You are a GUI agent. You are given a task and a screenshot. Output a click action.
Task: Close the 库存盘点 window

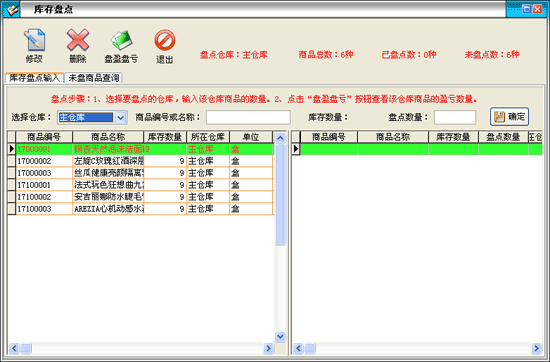click(x=537, y=9)
